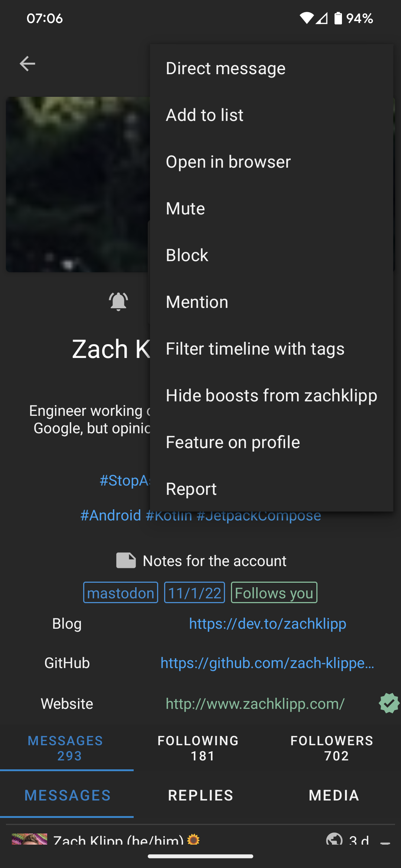401x868 pixels.
Task: Mute zachklipp via the menu
Action: click(x=185, y=208)
